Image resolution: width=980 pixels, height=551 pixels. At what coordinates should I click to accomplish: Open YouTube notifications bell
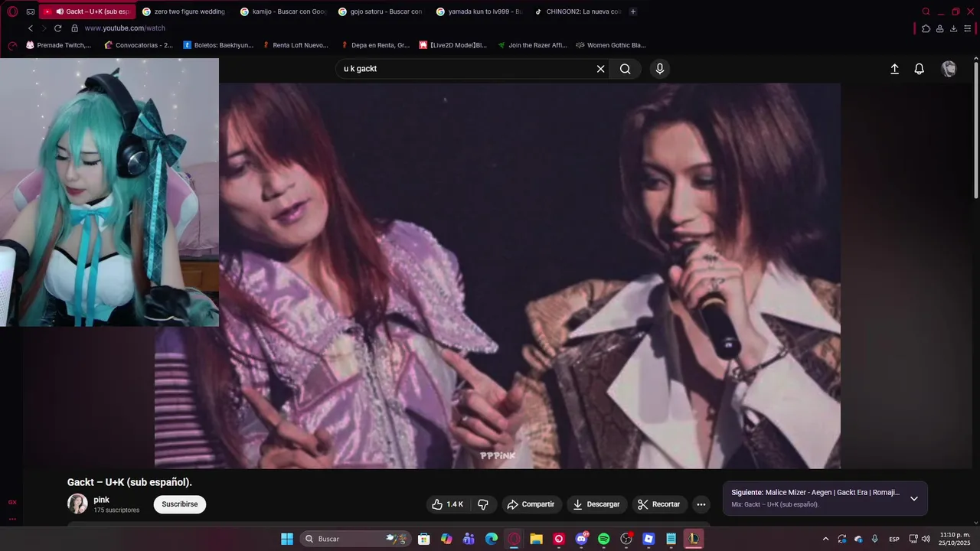pos(920,69)
